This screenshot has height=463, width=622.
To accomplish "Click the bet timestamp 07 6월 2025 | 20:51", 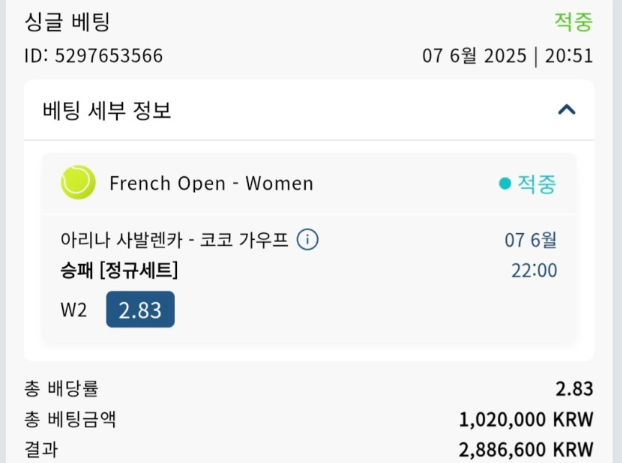I will click(x=507, y=56).
